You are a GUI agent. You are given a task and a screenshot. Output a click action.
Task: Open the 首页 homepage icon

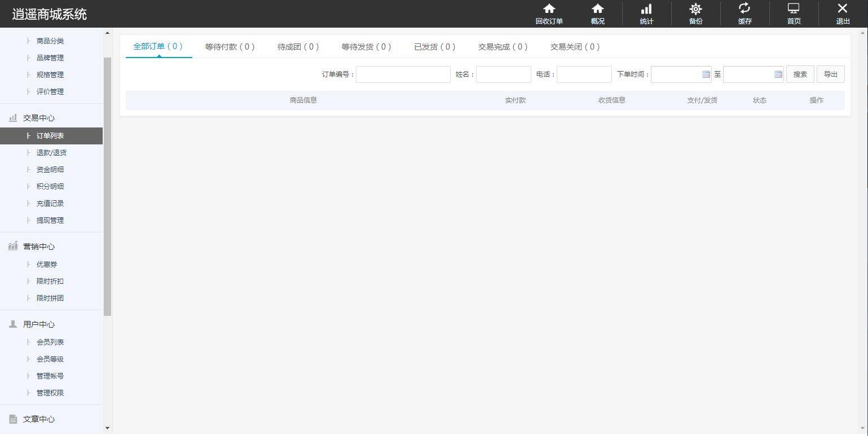coord(793,12)
